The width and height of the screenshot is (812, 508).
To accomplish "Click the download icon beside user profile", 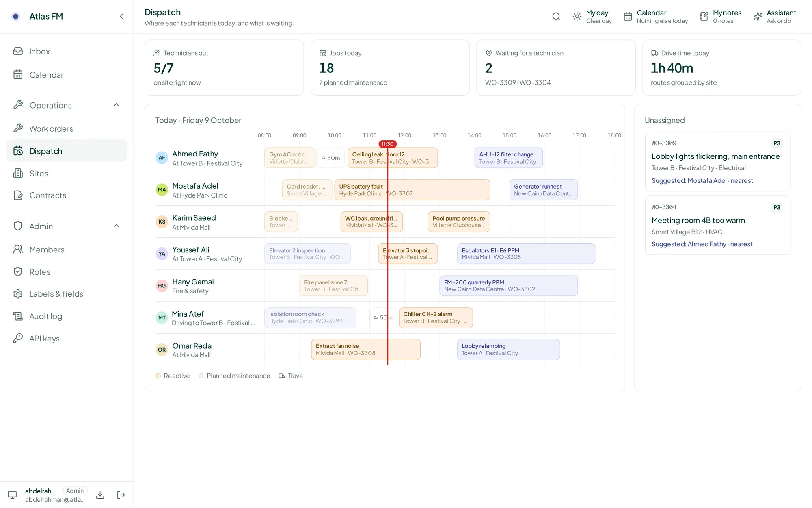I will click(x=100, y=495).
